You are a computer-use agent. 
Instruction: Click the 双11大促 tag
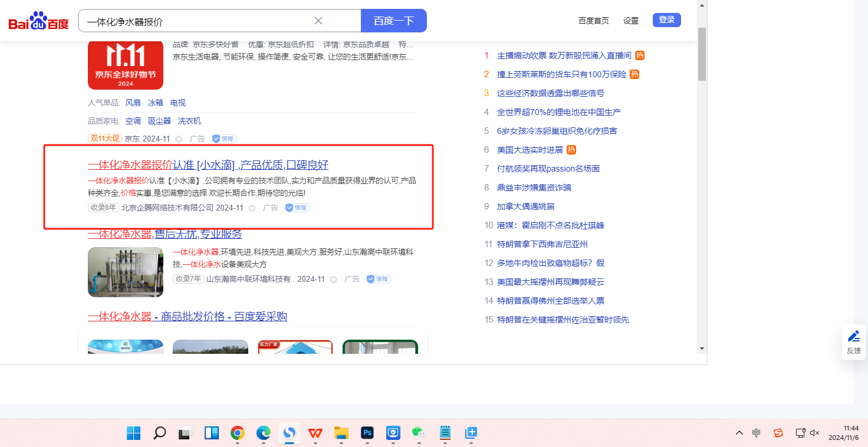click(105, 139)
